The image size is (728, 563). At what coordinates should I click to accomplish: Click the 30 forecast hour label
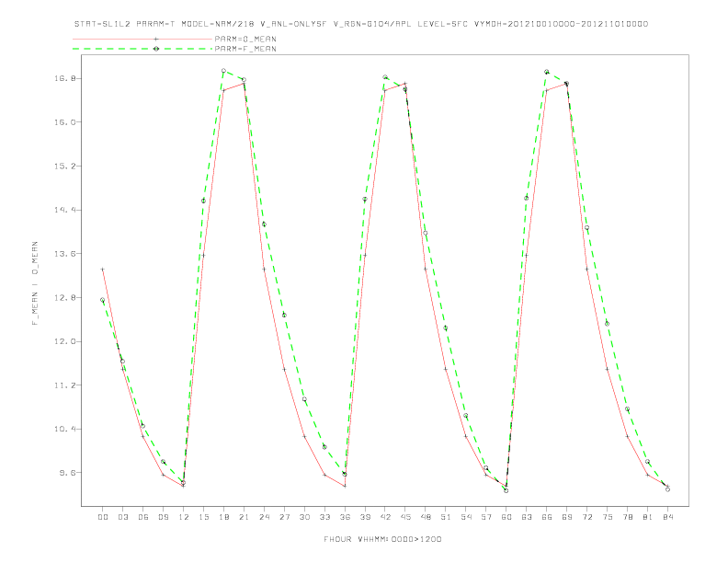[304, 517]
